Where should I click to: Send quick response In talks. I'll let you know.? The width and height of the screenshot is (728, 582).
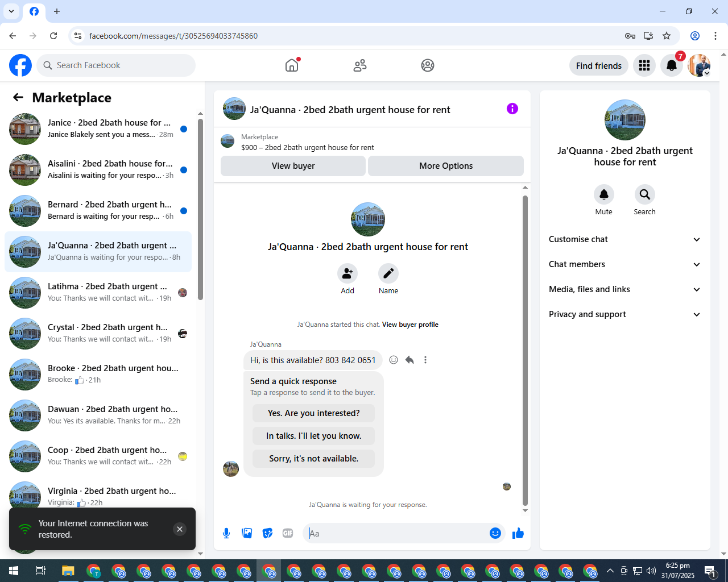(x=314, y=436)
